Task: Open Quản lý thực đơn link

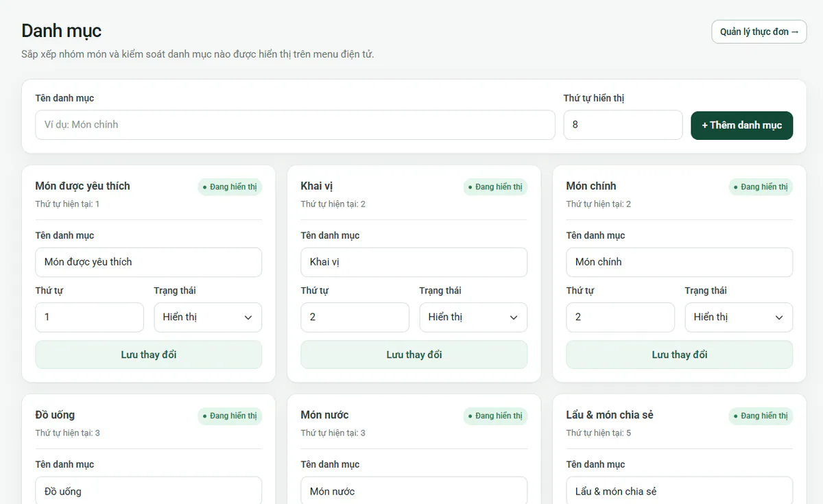Action: coord(759,32)
